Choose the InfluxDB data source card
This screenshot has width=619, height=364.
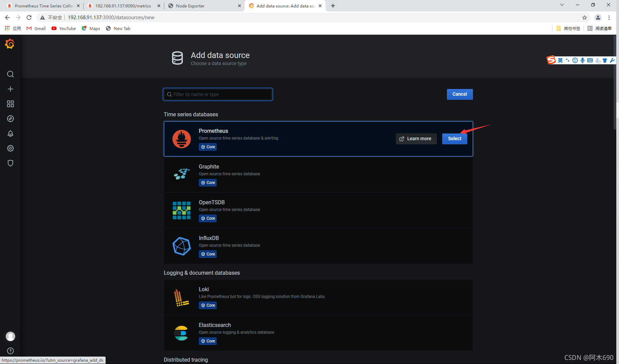318,246
